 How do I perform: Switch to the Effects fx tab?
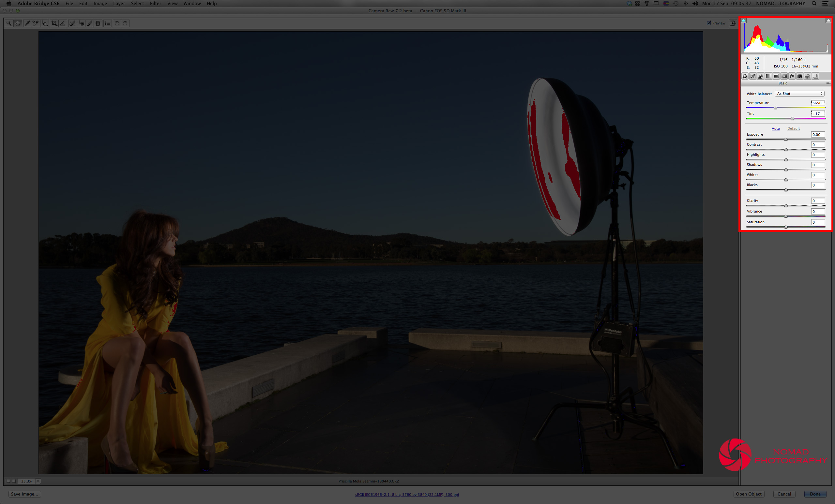click(792, 76)
